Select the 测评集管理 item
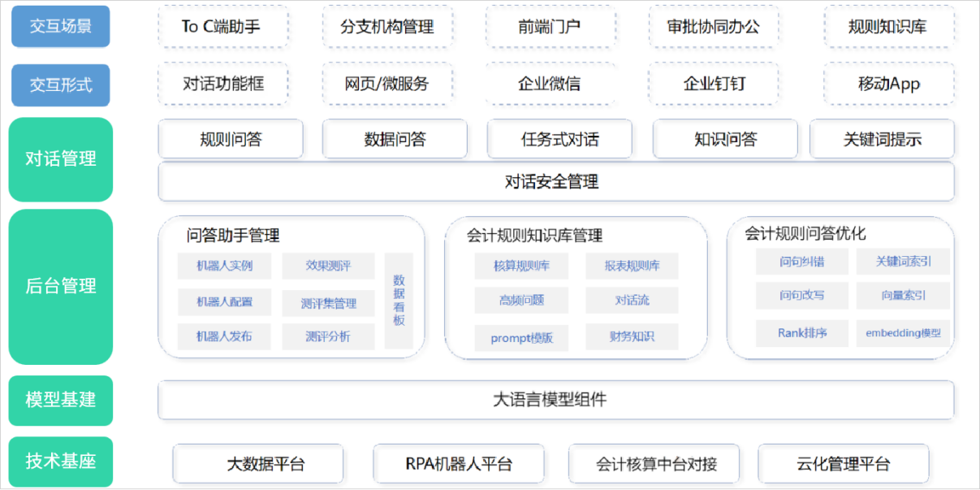The image size is (980, 490). pyautogui.click(x=328, y=304)
